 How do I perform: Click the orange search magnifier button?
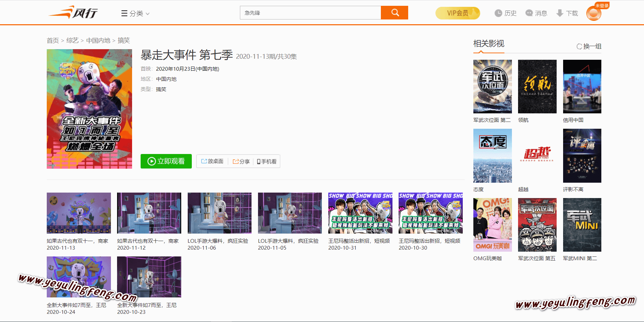tap(395, 13)
